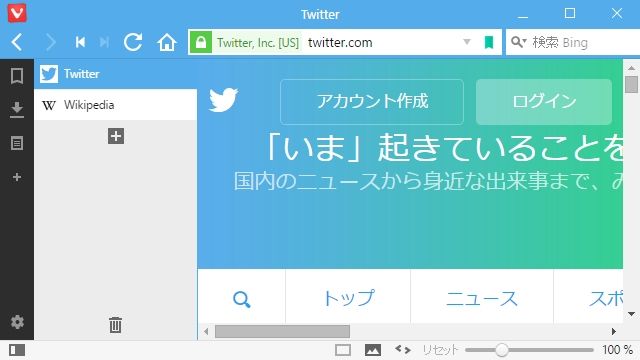Click the ログイン button
Screen dimensions: 640x360
(544, 102)
